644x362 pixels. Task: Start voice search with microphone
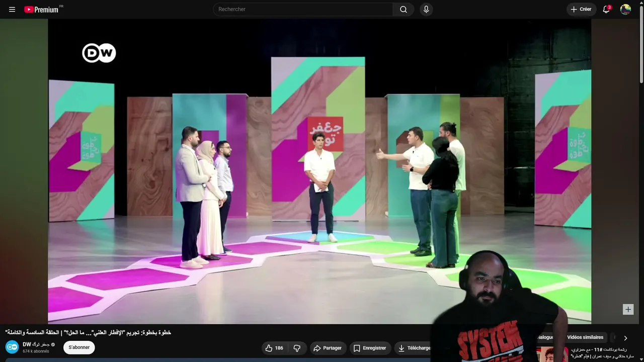click(426, 10)
